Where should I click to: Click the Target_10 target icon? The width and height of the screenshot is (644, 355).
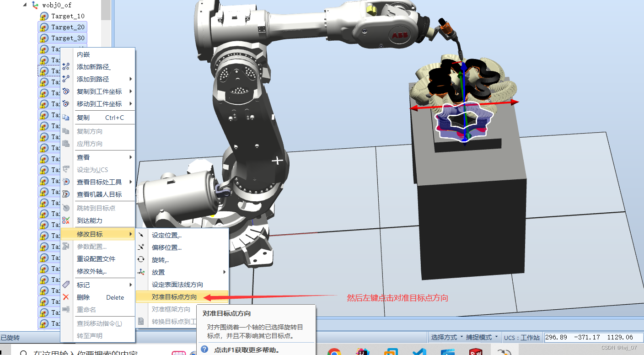[x=44, y=16]
